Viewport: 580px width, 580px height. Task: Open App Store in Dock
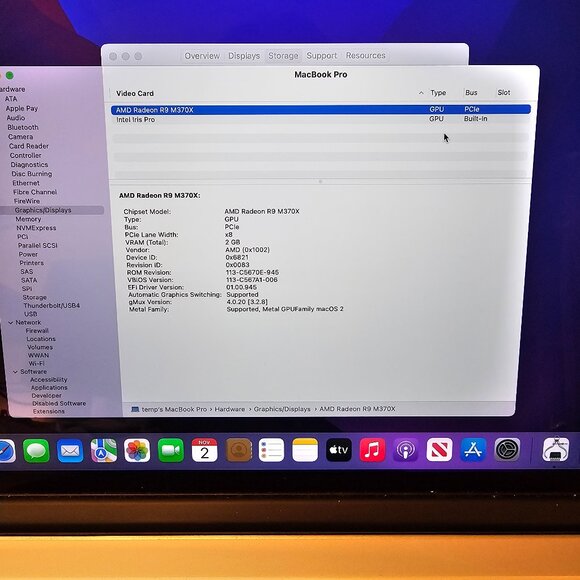click(473, 450)
